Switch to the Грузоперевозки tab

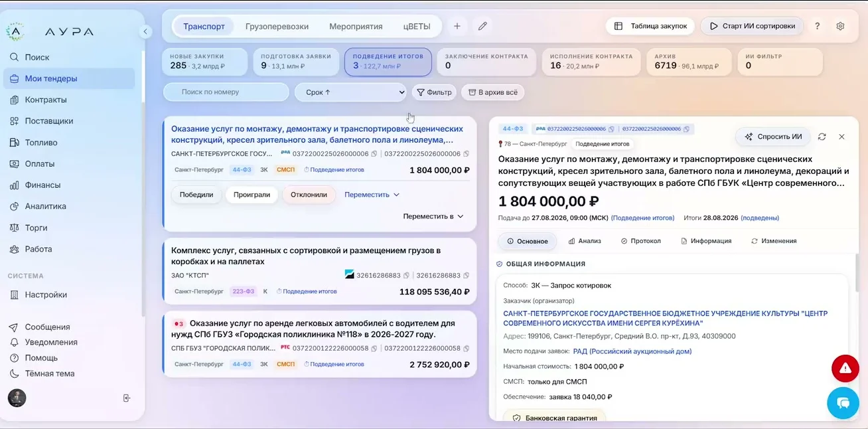(x=277, y=27)
